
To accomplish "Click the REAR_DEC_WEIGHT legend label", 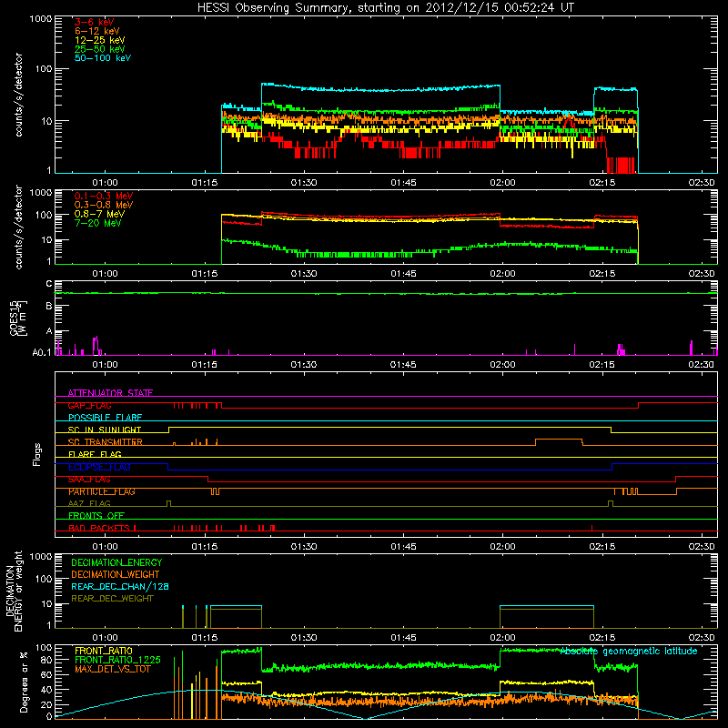I will click(x=112, y=599).
